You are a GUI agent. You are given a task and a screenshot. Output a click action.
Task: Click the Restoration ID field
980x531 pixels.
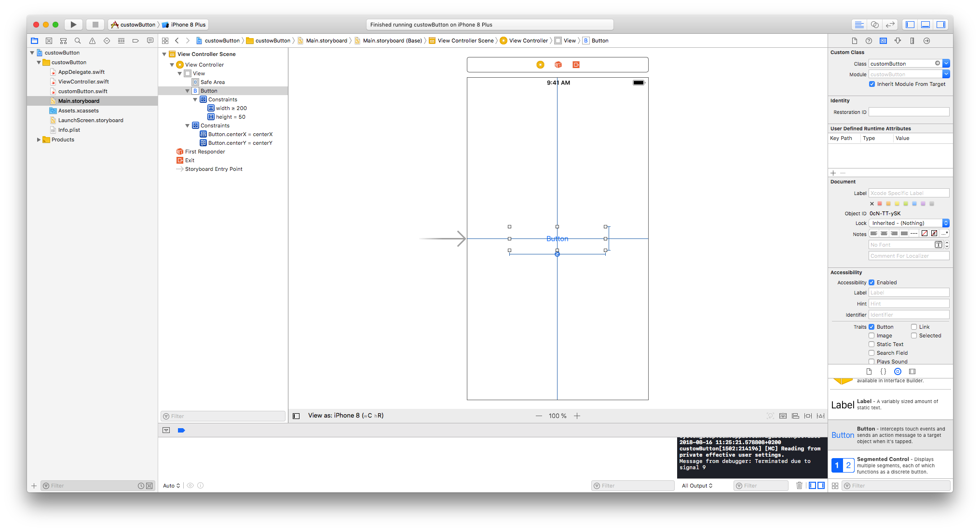coord(909,112)
